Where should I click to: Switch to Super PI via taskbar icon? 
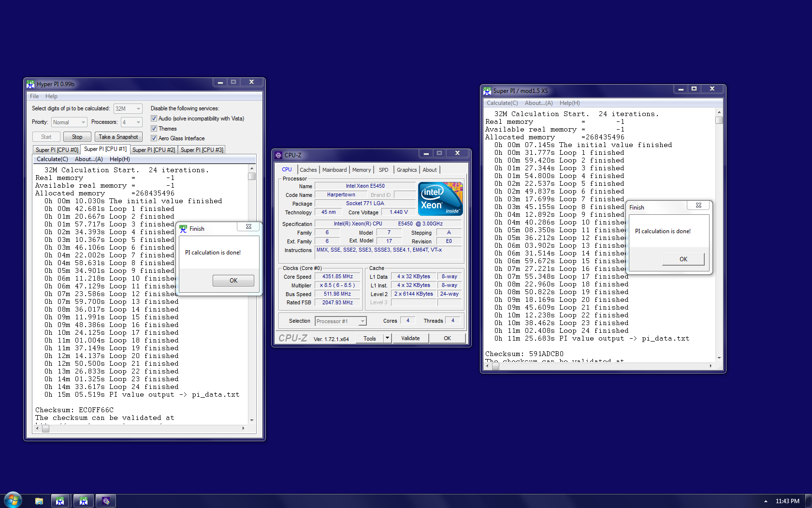click(84, 501)
